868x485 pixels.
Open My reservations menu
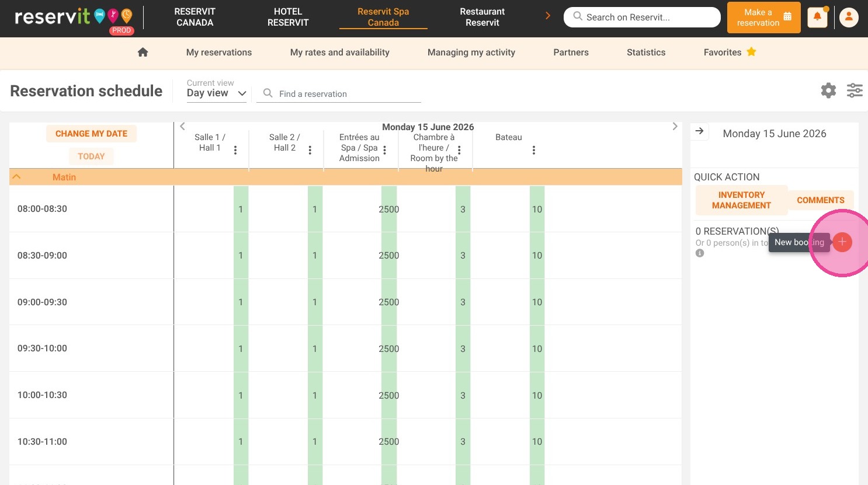point(219,53)
